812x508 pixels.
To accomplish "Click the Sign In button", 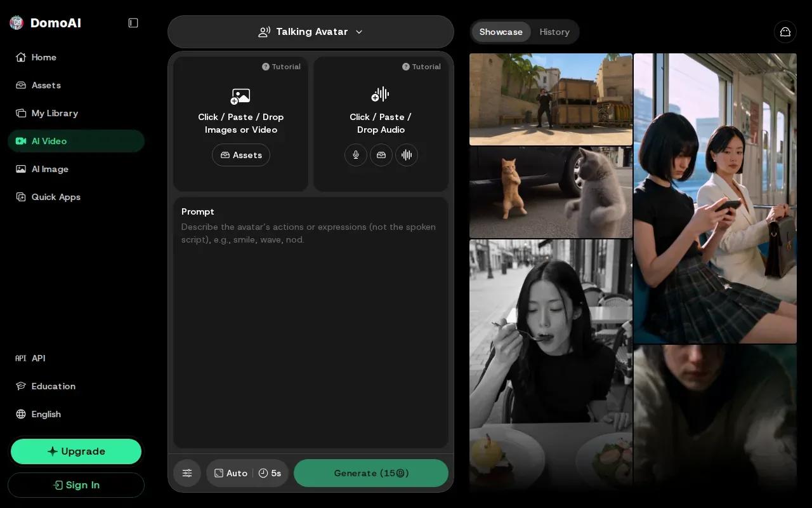I will point(76,485).
